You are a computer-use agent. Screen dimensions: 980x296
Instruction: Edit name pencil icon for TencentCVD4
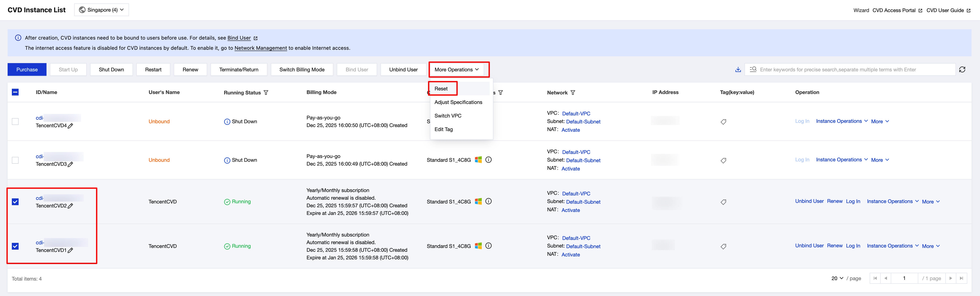[70, 126]
